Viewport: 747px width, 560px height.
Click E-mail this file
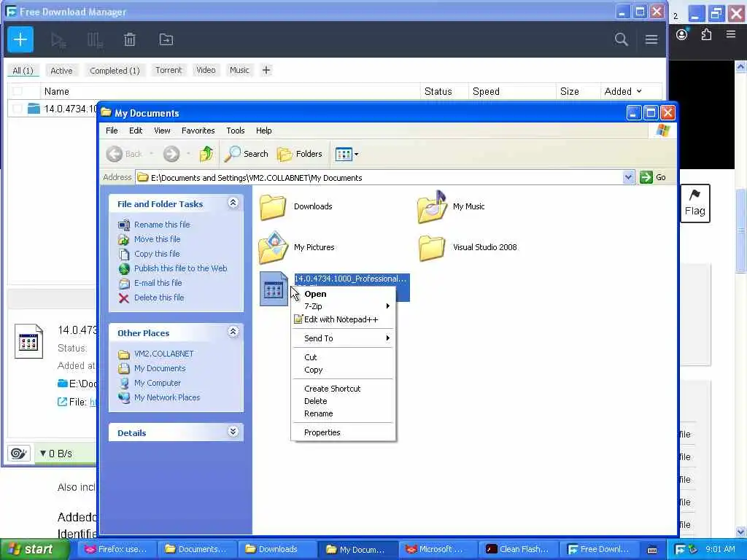(158, 283)
